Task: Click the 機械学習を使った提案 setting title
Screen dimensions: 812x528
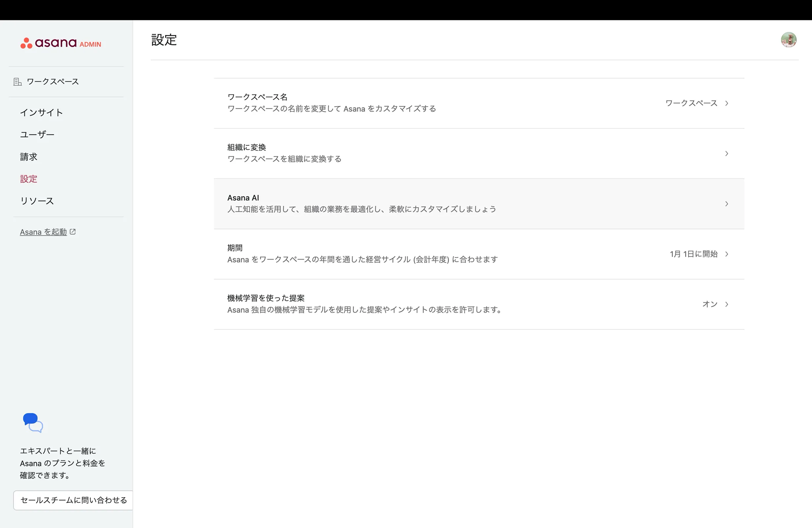Action: tap(266, 298)
